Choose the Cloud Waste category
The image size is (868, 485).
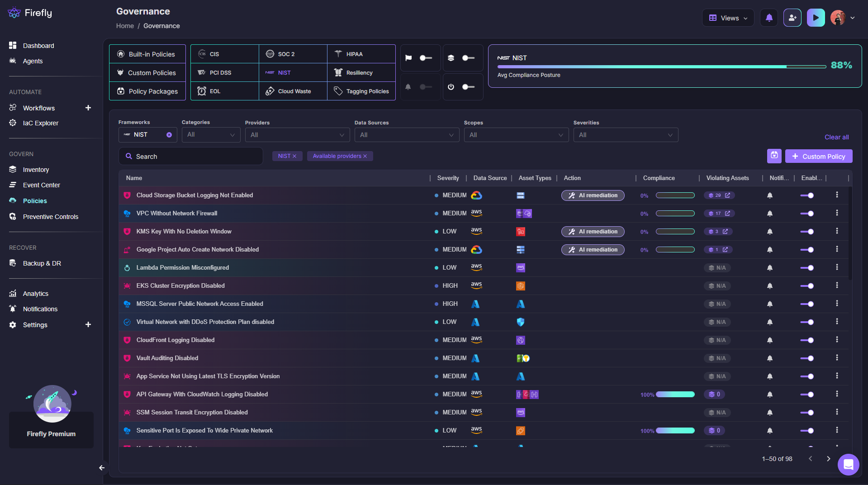pyautogui.click(x=293, y=91)
